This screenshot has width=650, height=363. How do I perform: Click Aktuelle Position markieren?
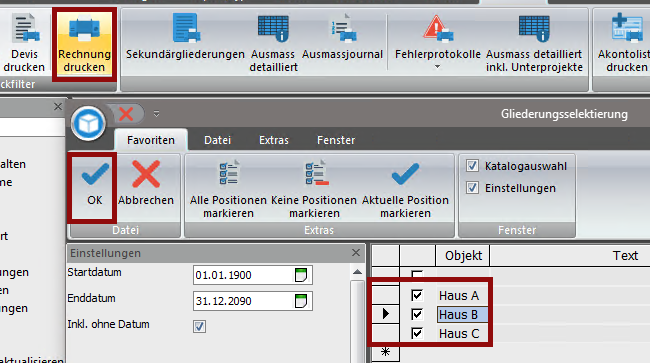pyautogui.click(x=405, y=189)
